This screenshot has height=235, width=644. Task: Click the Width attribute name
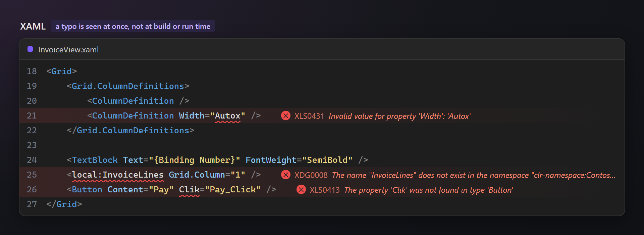pos(192,115)
